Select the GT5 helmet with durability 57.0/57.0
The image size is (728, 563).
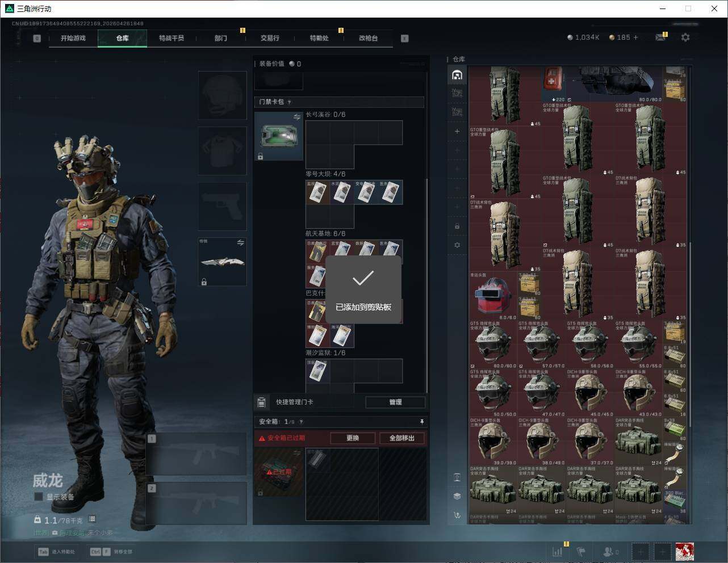pos(542,345)
